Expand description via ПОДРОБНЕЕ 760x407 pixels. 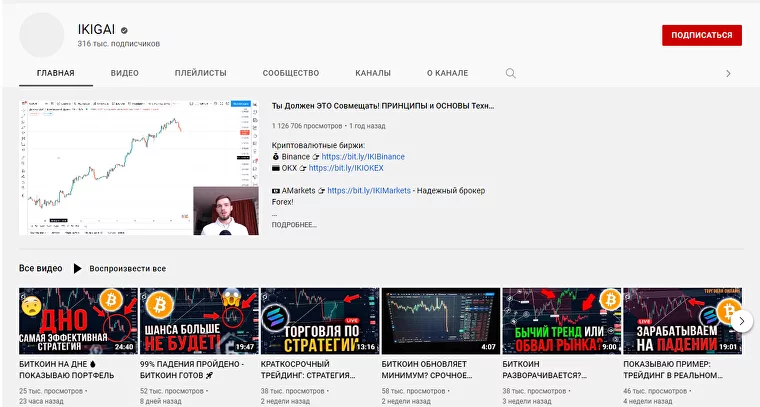coord(294,225)
